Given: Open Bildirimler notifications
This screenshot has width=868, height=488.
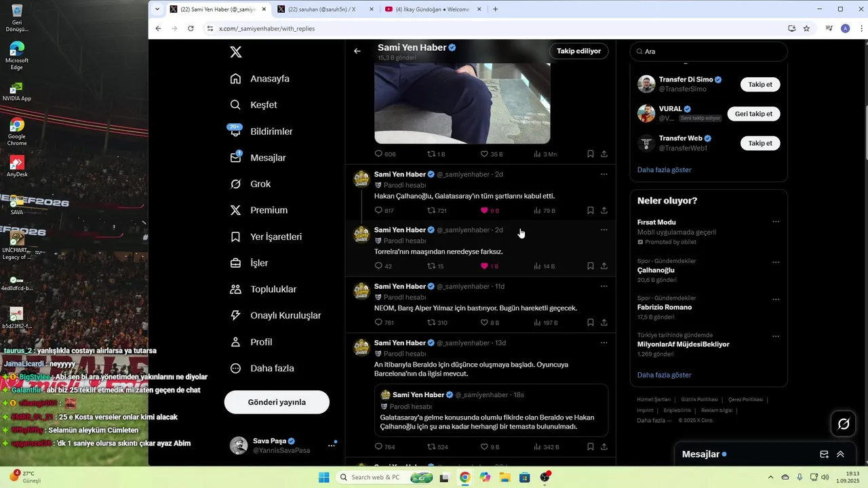Looking at the screenshot, I should pos(262,131).
